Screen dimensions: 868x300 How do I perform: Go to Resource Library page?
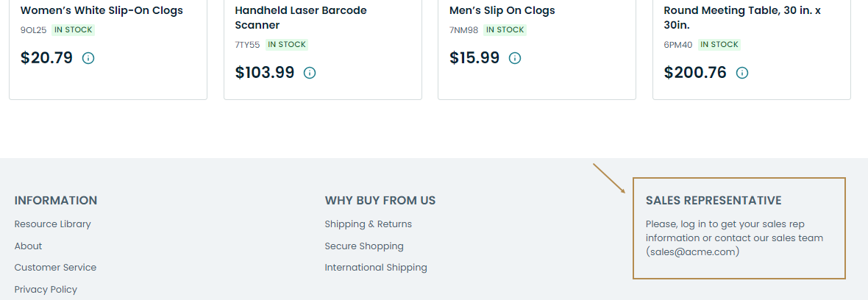pyautogui.click(x=52, y=224)
